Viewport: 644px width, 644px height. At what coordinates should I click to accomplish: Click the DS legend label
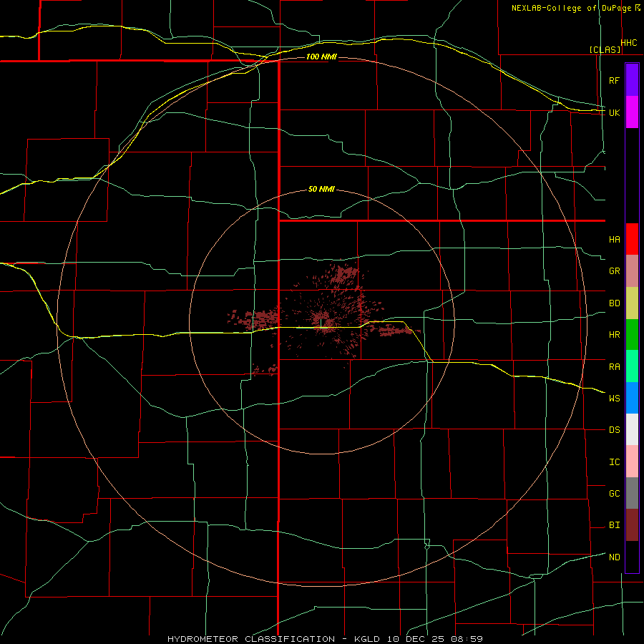(x=614, y=430)
